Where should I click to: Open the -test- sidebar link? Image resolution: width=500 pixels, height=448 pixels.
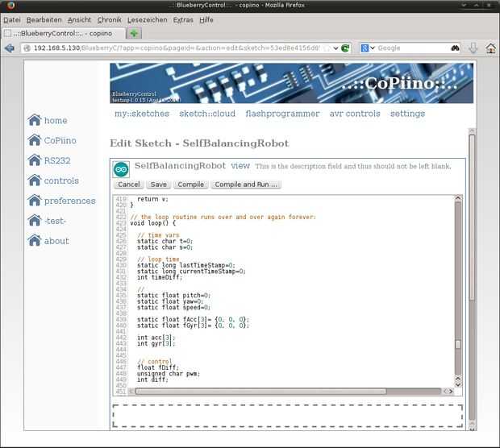click(55, 221)
